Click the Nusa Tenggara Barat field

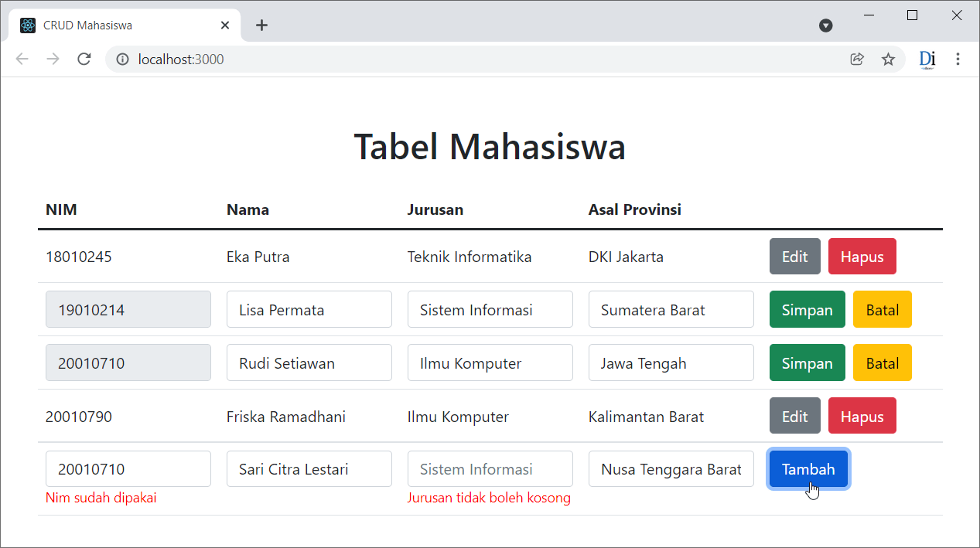(671, 469)
